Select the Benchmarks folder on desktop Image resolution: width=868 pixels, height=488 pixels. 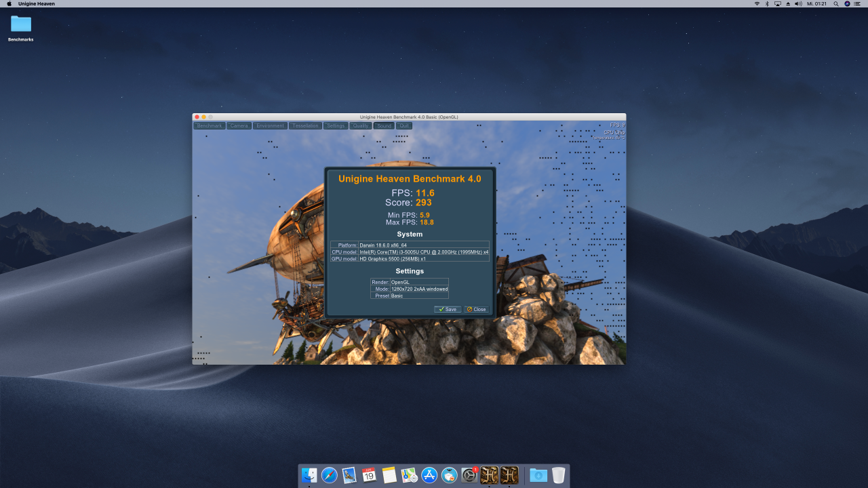click(21, 28)
